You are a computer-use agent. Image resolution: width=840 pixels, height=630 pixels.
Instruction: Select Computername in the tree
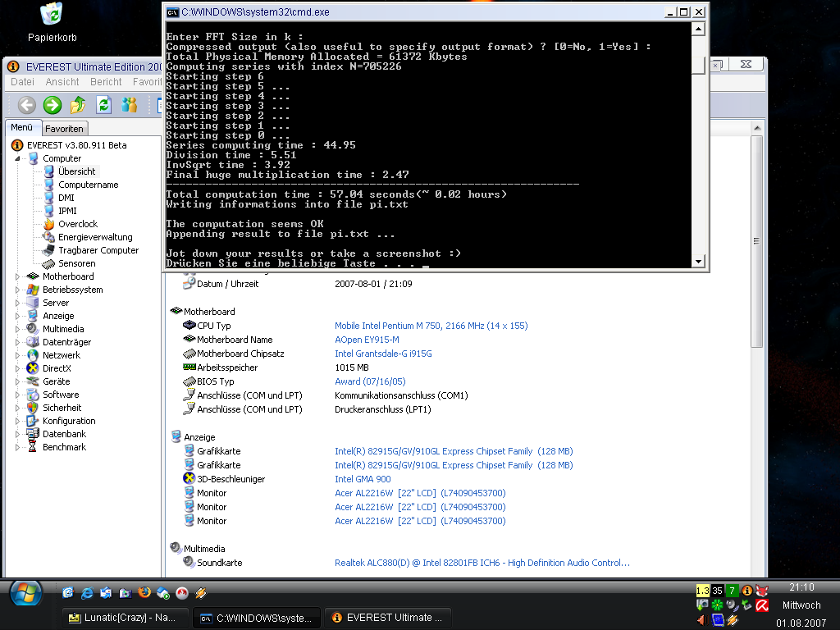(x=89, y=185)
